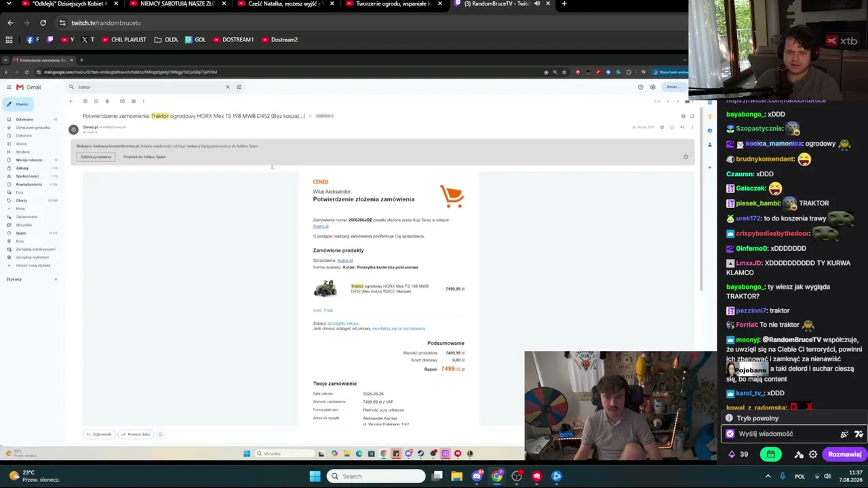
Task: Open the CHIL PLAYLIST bookmark
Action: click(124, 39)
